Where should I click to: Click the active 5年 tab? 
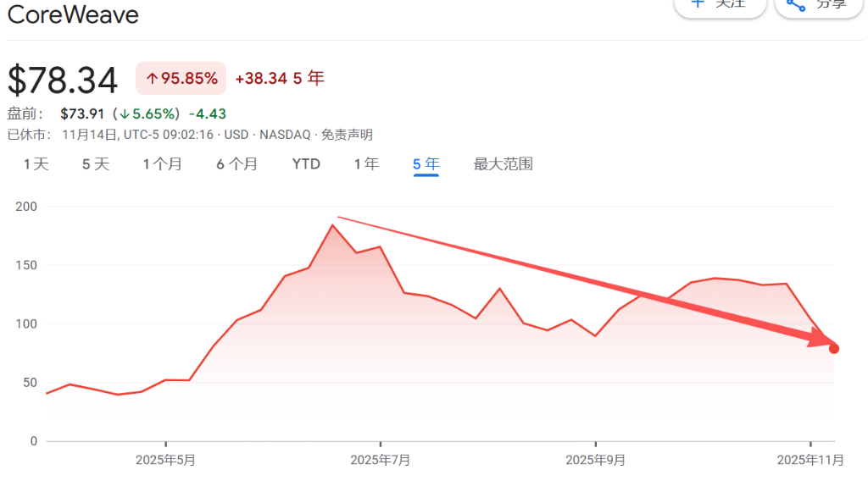click(426, 164)
